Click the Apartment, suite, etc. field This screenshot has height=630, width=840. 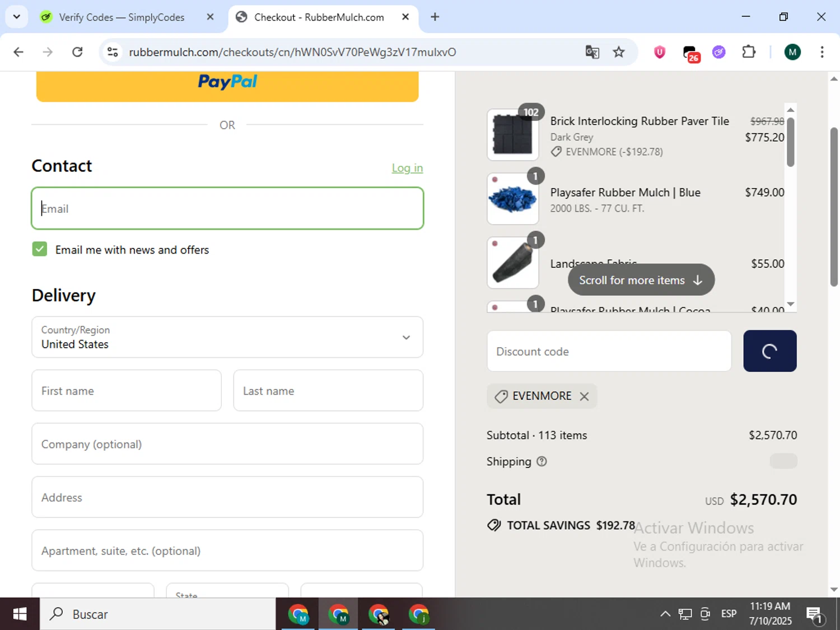pyautogui.click(x=227, y=550)
